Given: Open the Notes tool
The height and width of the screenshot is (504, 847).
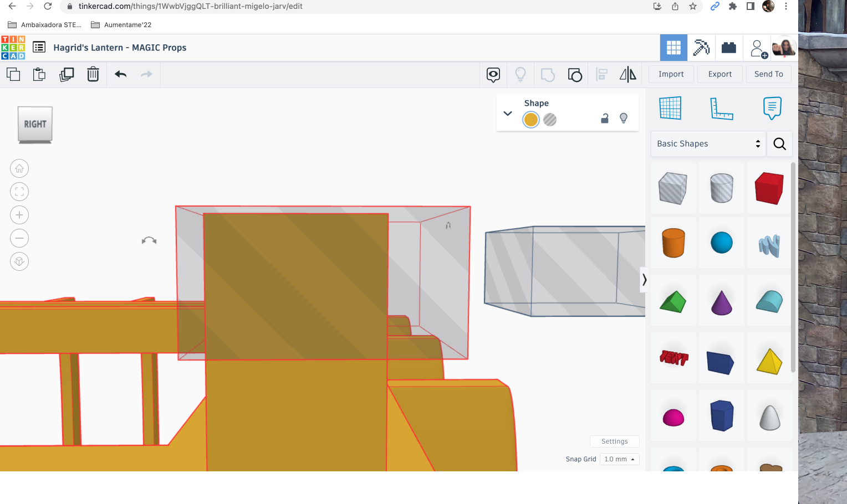Looking at the screenshot, I should [773, 109].
